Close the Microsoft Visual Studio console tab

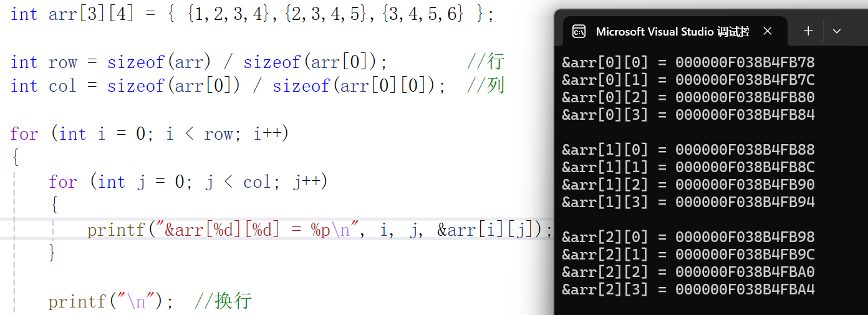(768, 31)
